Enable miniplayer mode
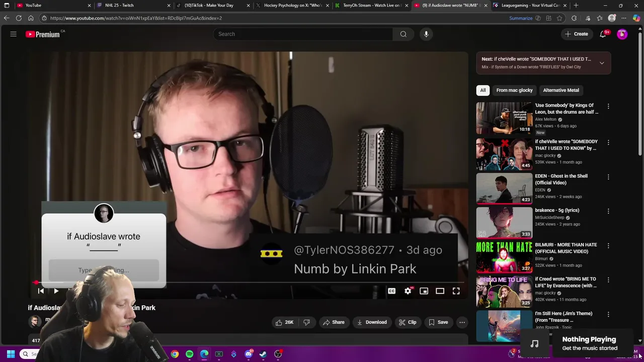The height and width of the screenshot is (362, 644). point(424,291)
